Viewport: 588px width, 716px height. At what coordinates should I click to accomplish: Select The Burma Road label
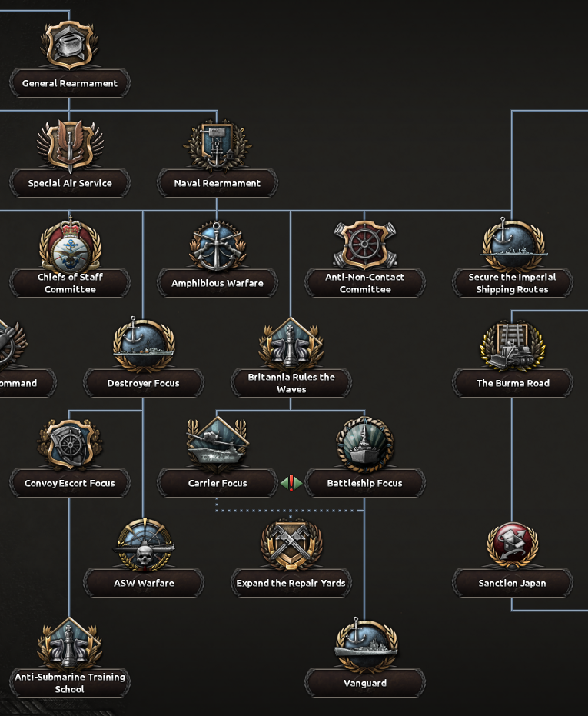click(x=512, y=383)
